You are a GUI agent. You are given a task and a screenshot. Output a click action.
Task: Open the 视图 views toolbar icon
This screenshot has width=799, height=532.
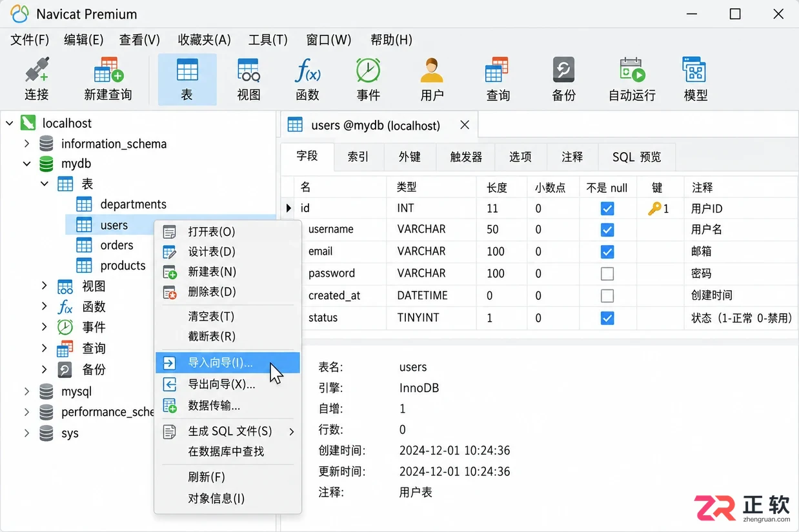click(248, 79)
